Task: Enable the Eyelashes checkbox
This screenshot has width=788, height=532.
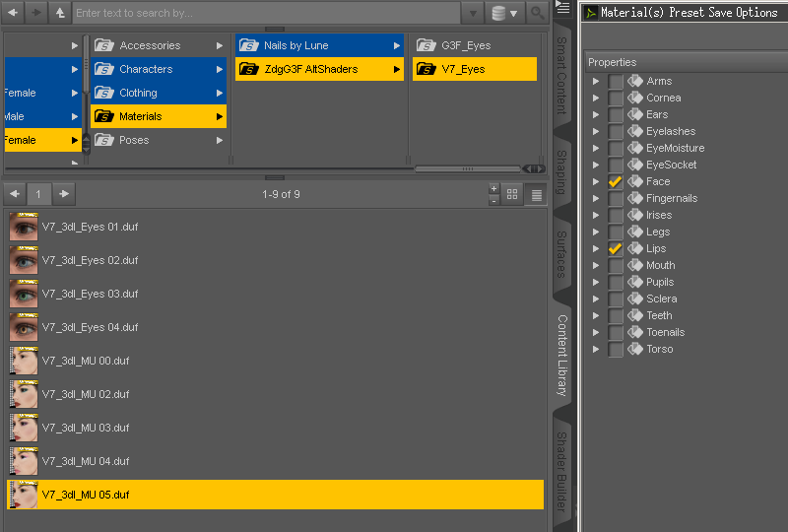Action: coord(615,131)
